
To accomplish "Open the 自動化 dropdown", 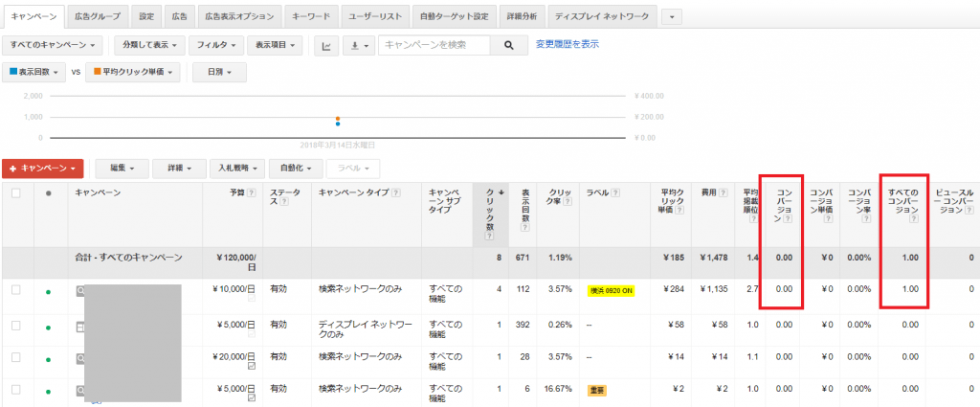I will point(296,169).
